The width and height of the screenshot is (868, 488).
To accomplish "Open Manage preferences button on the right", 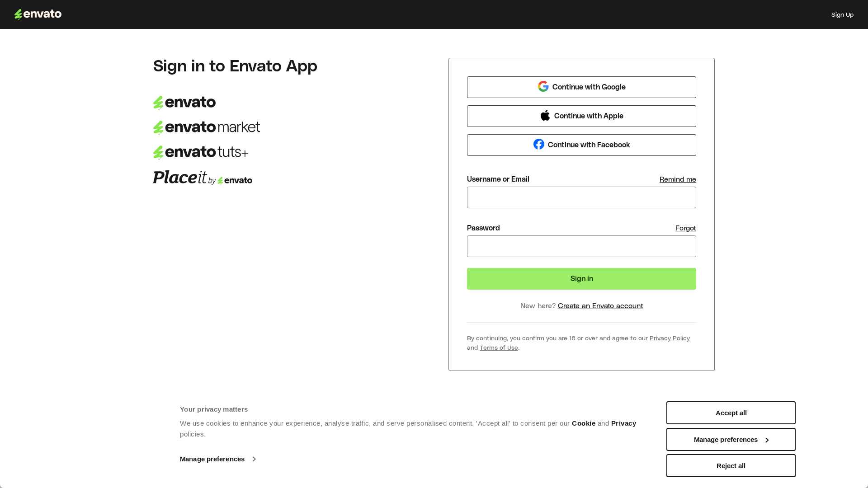I will click(731, 440).
